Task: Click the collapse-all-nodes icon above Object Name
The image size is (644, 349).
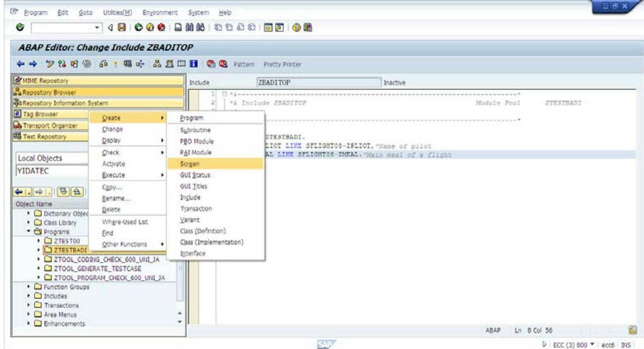Action: tap(77, 192)
